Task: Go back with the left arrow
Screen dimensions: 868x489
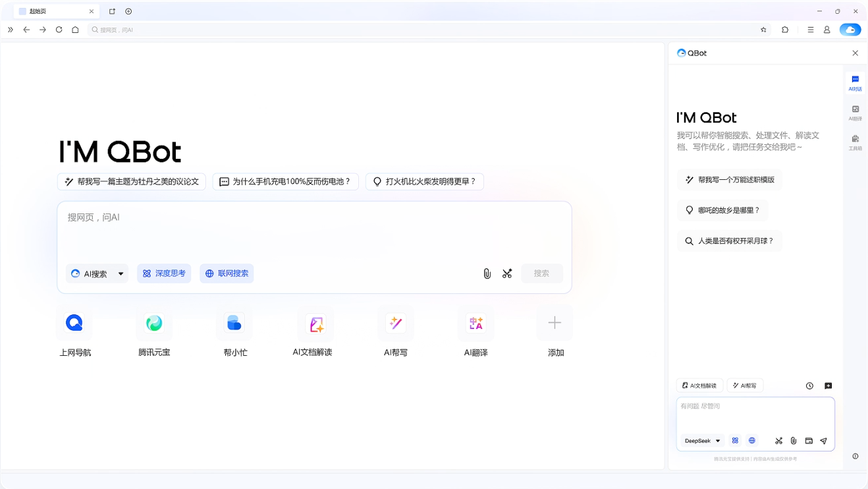Action: 26,30
